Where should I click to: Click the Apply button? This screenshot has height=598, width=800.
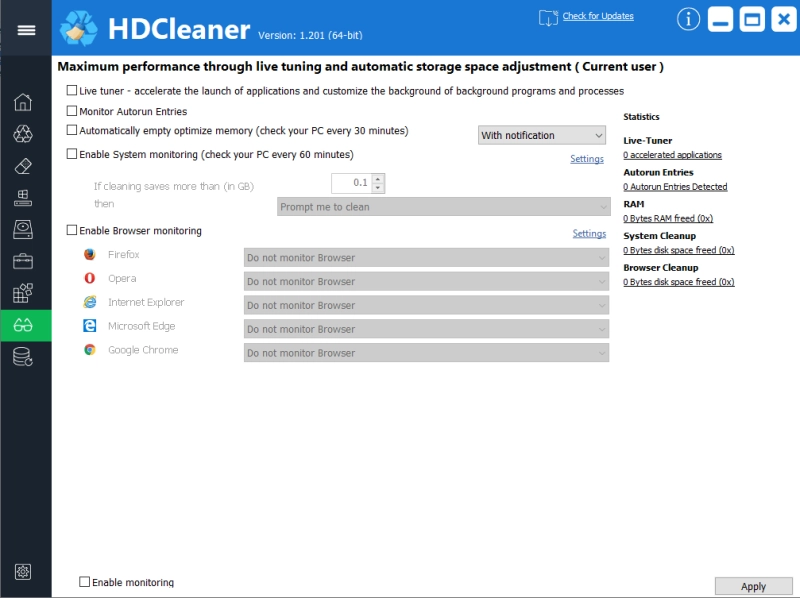click(x=754, y=586)
